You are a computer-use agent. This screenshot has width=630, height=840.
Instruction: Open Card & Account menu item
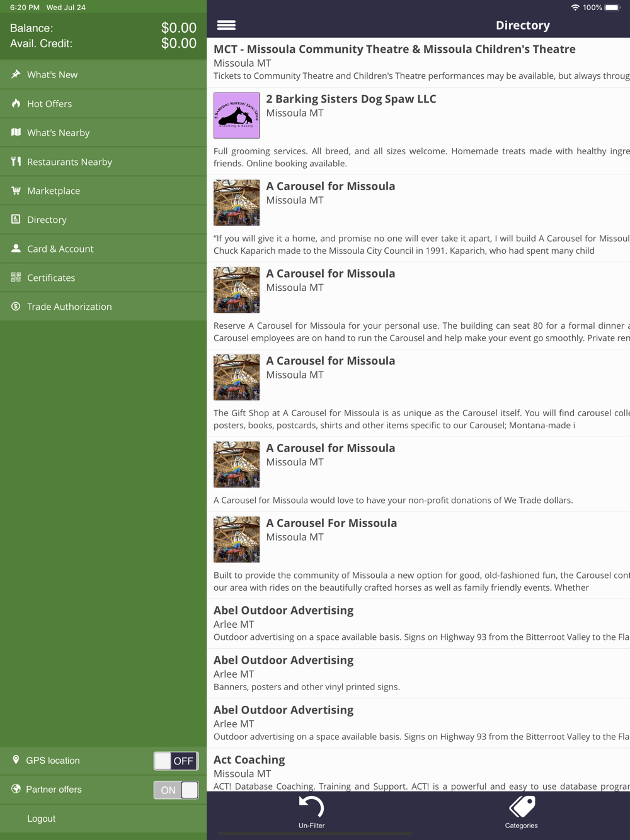coord(103,249)
